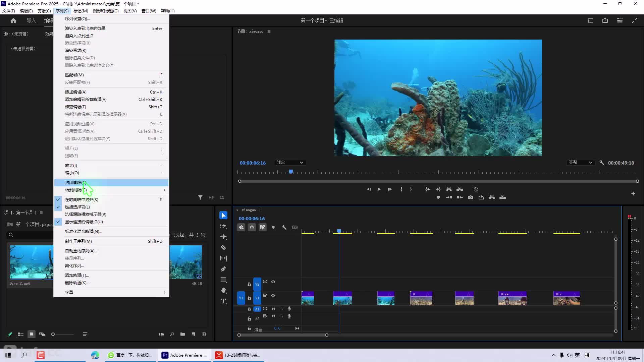This screenshot has width=644, height=362.
Task: Click Program monitor playhead on time ruler
Action: (291, 172)
